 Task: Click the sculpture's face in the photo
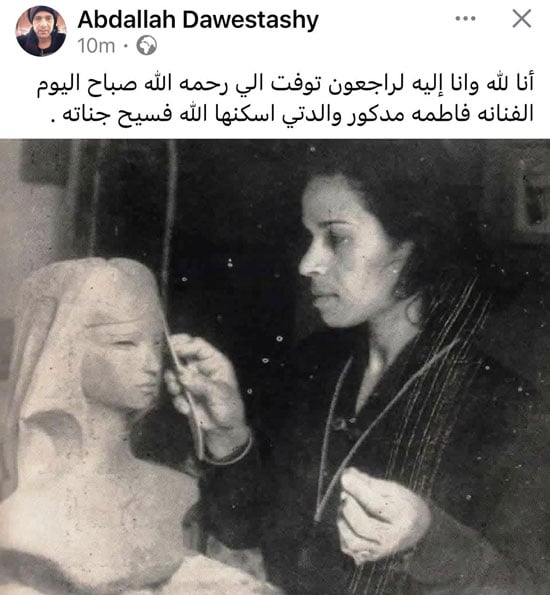pos(121,362)
